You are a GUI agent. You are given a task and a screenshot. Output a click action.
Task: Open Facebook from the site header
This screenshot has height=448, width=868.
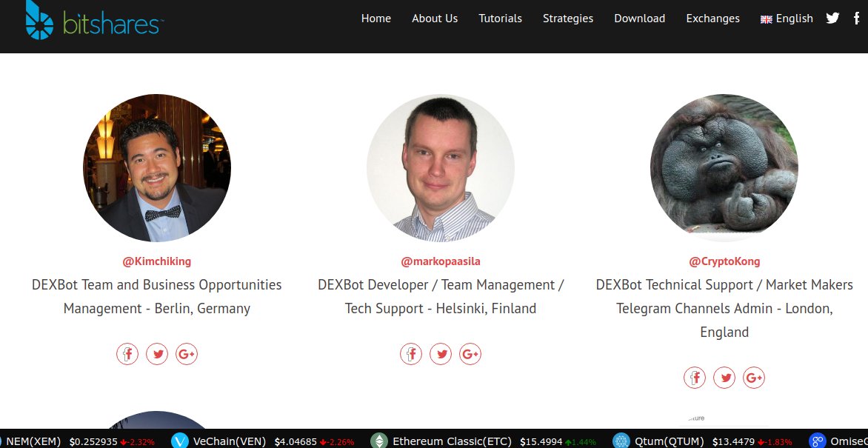[x=857, y=18]
